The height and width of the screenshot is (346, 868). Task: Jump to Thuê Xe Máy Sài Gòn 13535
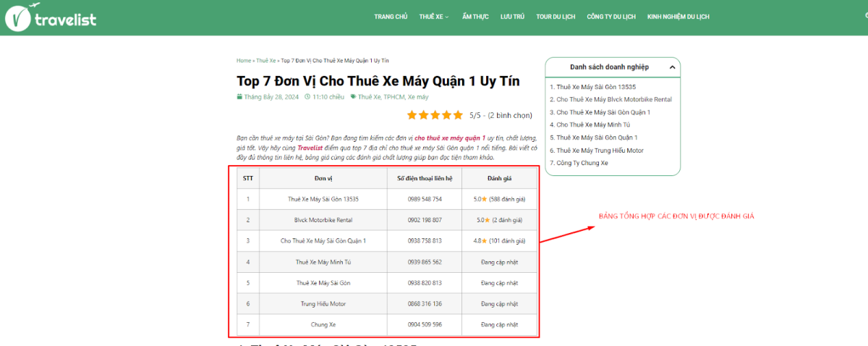pyautogui.click(x=592, y=87)
